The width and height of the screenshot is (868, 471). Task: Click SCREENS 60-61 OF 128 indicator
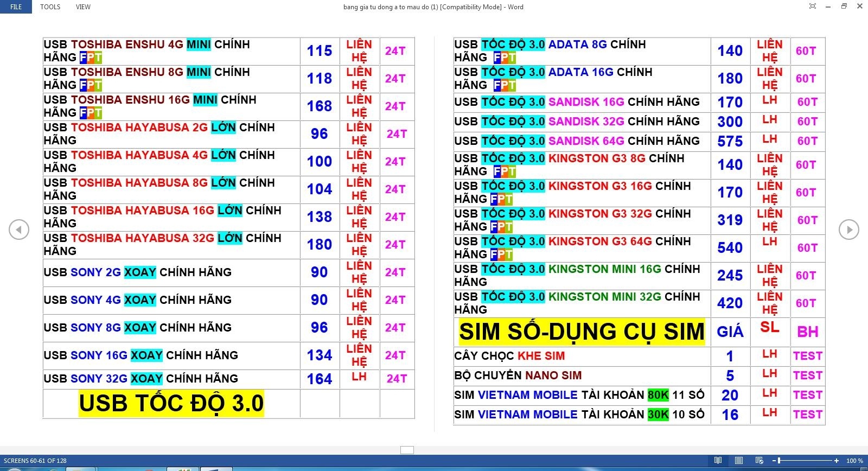35,461
